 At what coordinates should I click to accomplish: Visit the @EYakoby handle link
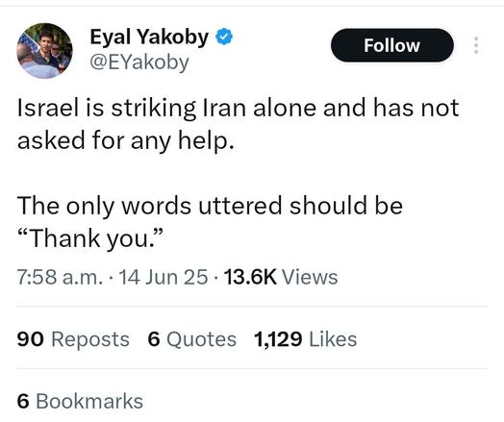139,62
